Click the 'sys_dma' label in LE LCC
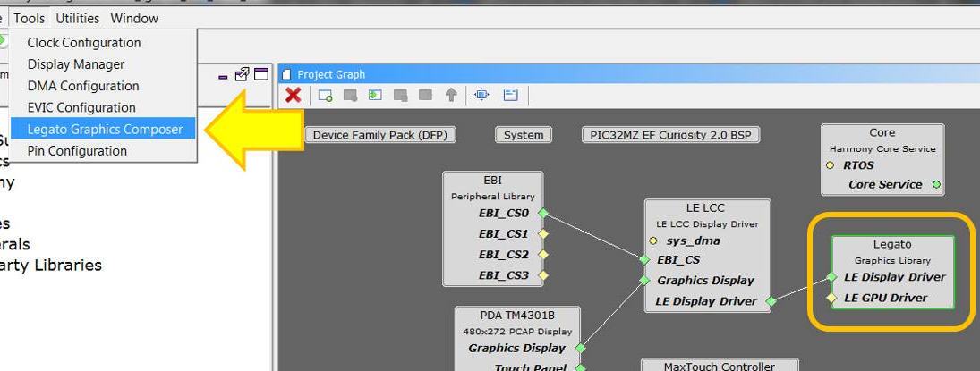Viewport: 980px width, 371px height. [693, 240]
